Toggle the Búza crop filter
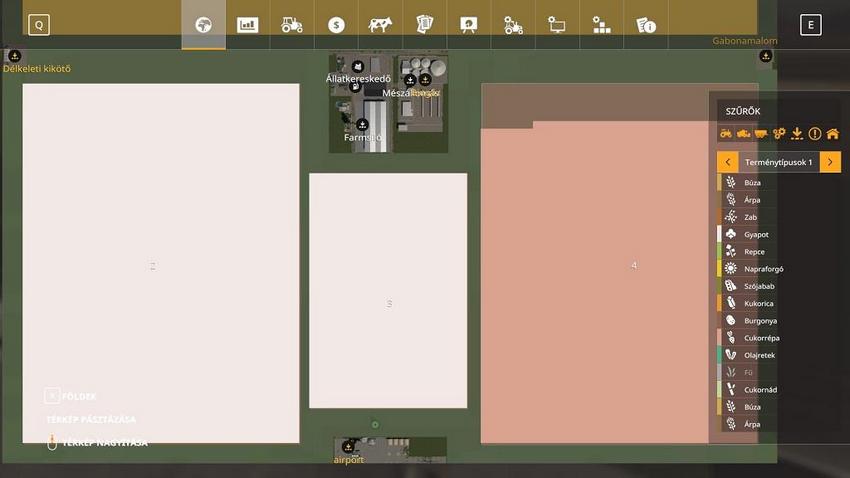Screen dimensions: 850x478 pyautogui.click(x=752, y=183)
